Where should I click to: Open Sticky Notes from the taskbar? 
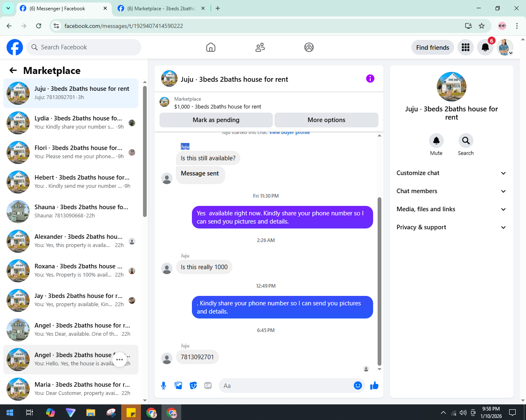tap(131, 412)
